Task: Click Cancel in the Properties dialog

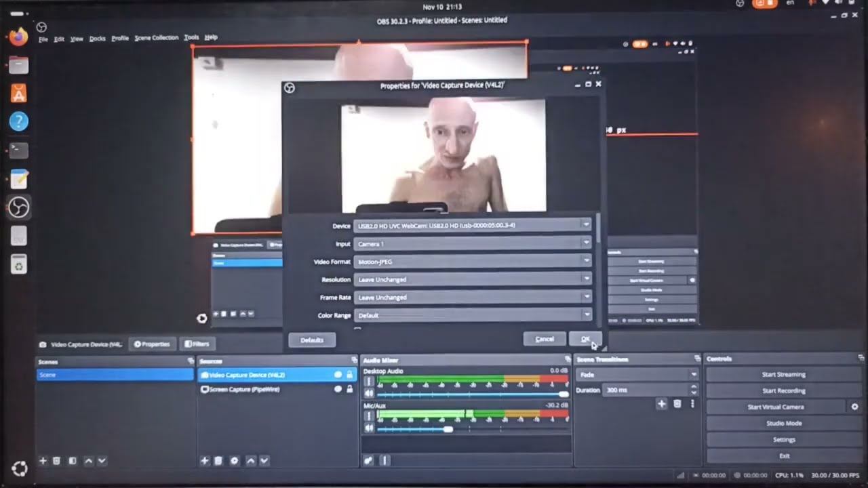Action: (545, 339)
